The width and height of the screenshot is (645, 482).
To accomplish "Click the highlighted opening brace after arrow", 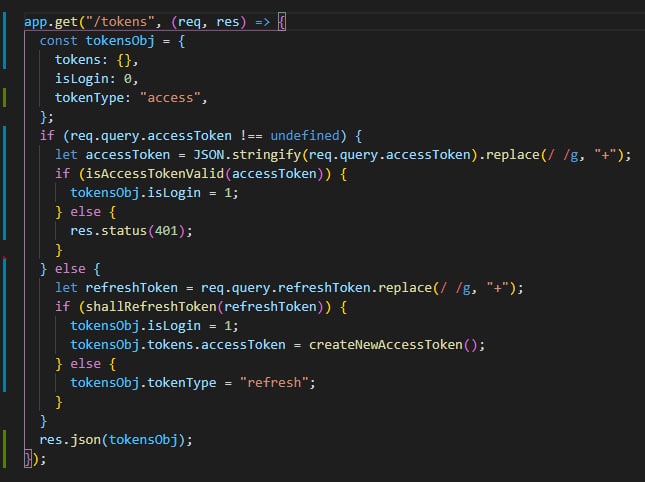I will coord(282,21).
